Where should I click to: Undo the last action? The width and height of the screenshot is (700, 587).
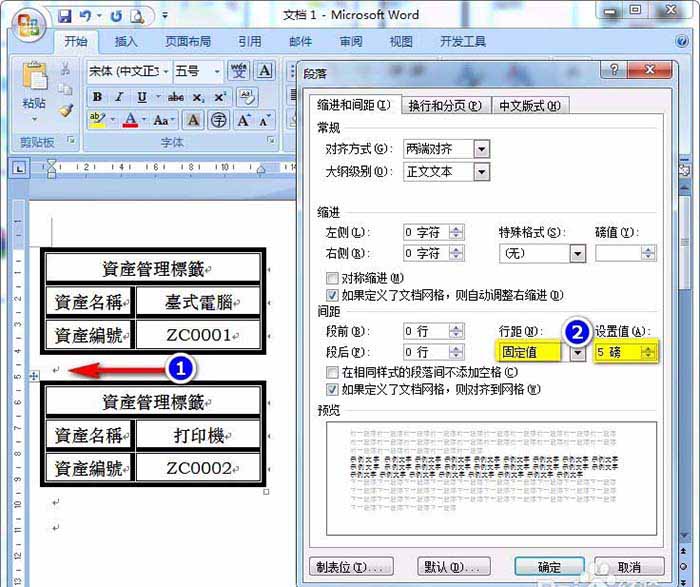85,17
